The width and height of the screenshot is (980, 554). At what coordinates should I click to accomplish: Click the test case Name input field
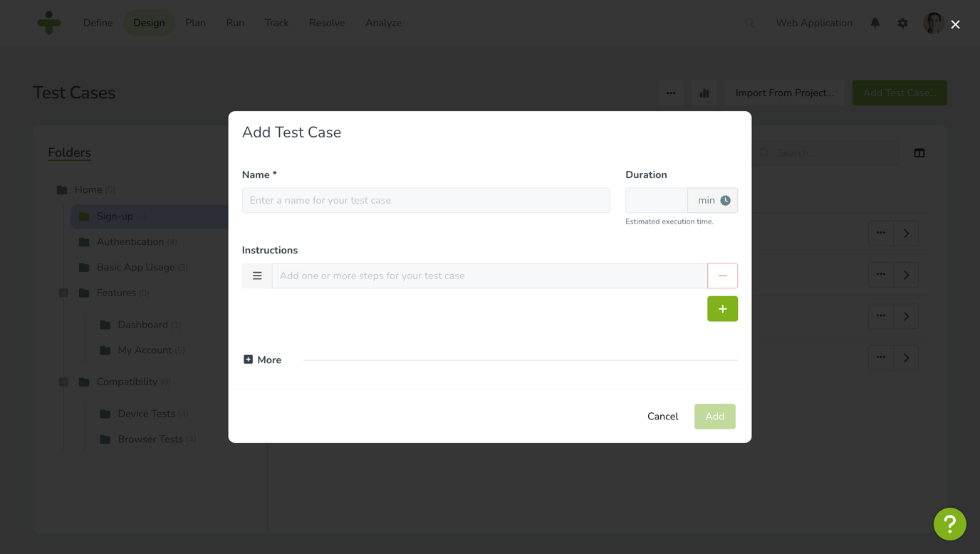click(425, 200)
